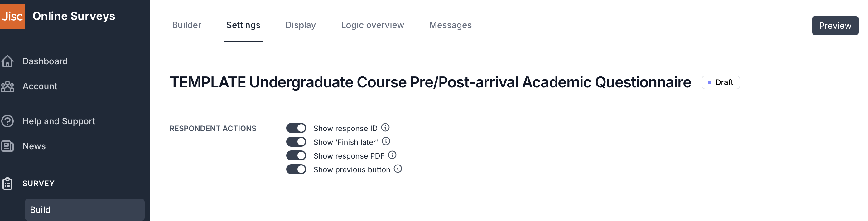Turn off Show response PDF switch
Screen dimensions: 868x221
click(296, 155)
